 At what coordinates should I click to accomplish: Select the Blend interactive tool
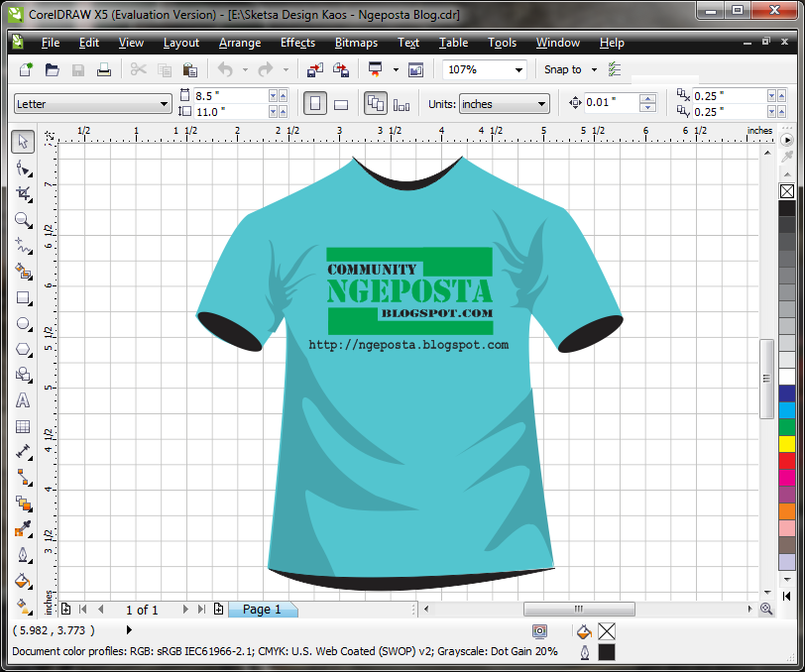(x=23, y=504)
